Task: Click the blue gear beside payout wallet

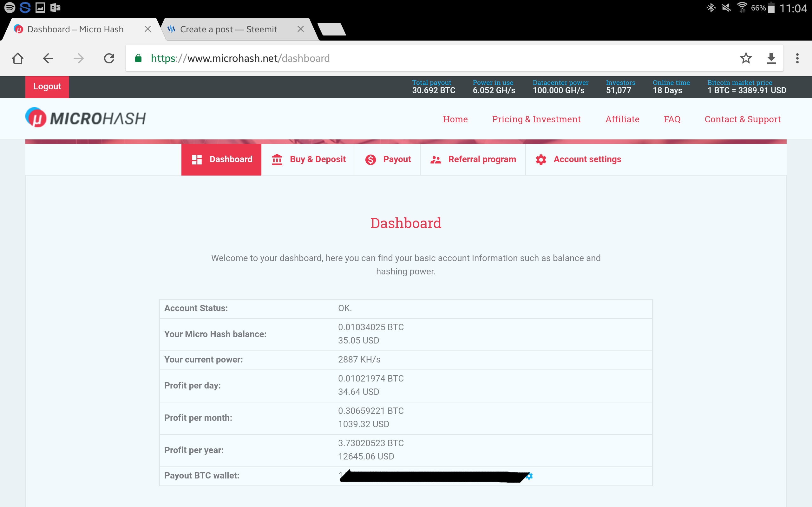Action: point(530,476)
